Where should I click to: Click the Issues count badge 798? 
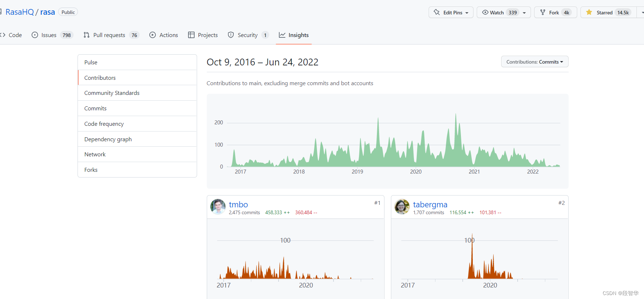click(66, 35)
